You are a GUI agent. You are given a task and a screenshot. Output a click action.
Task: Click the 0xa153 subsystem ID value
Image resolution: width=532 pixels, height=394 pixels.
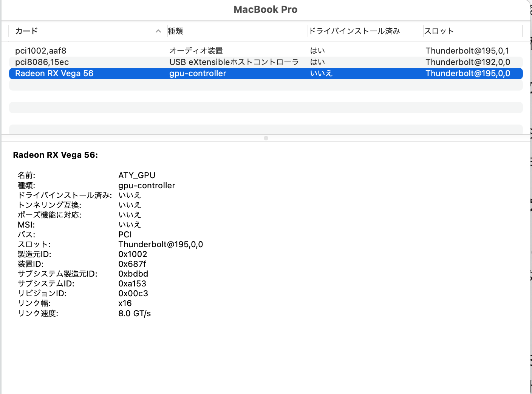tap(132, 283)
